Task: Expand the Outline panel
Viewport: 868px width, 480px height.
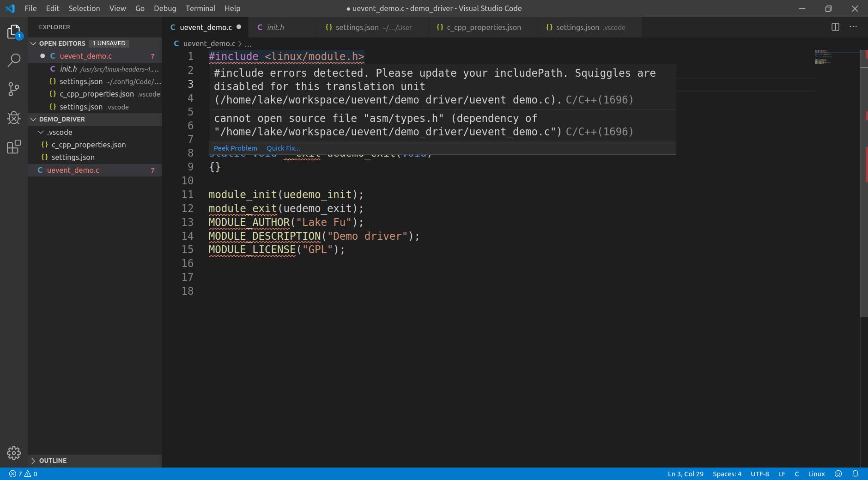Action: coord(33,461)
